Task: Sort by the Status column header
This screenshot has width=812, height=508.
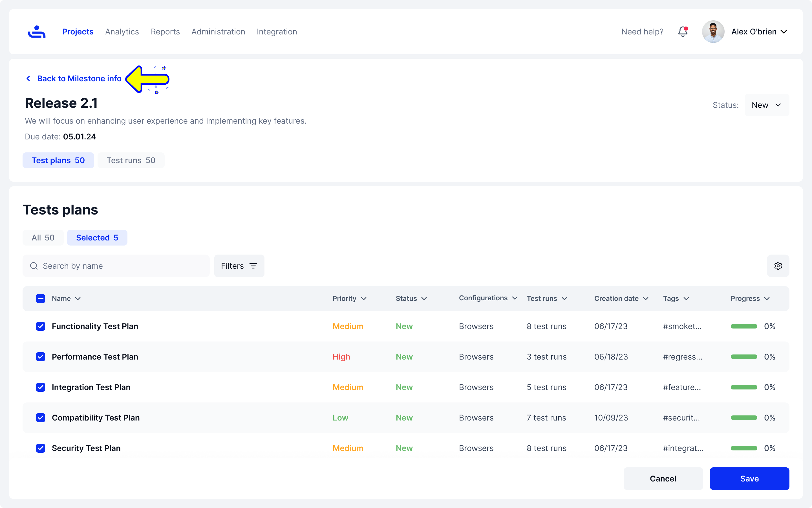Action: (x=411, y=298)
